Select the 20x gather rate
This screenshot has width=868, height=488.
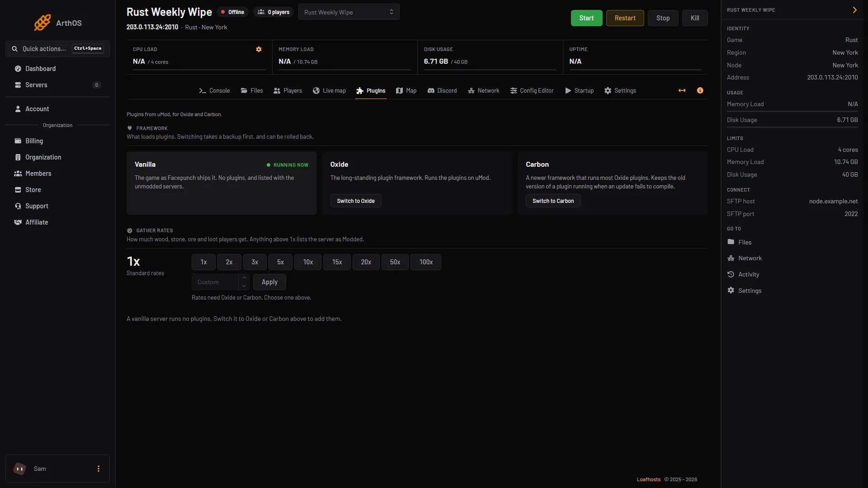[366, 262]
